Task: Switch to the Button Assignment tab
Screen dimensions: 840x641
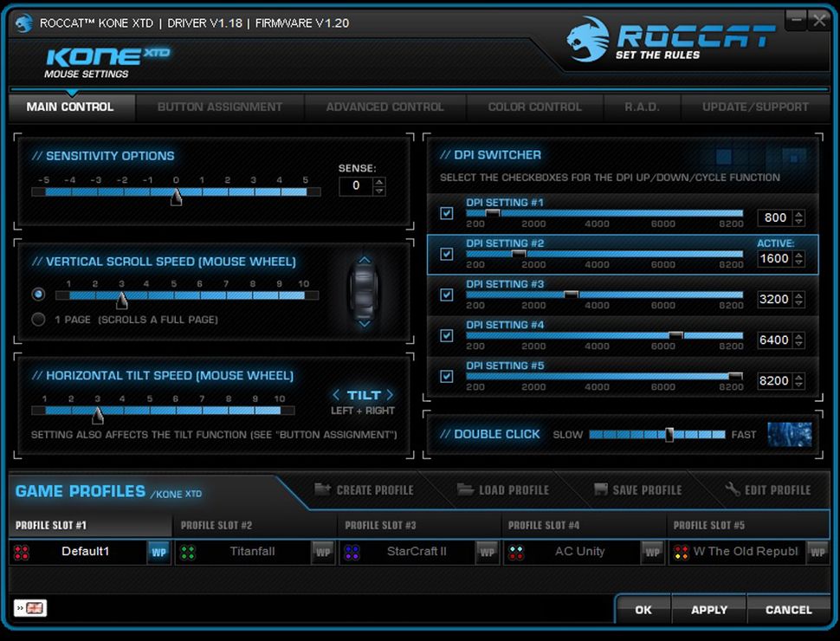Action: (219, 107)
